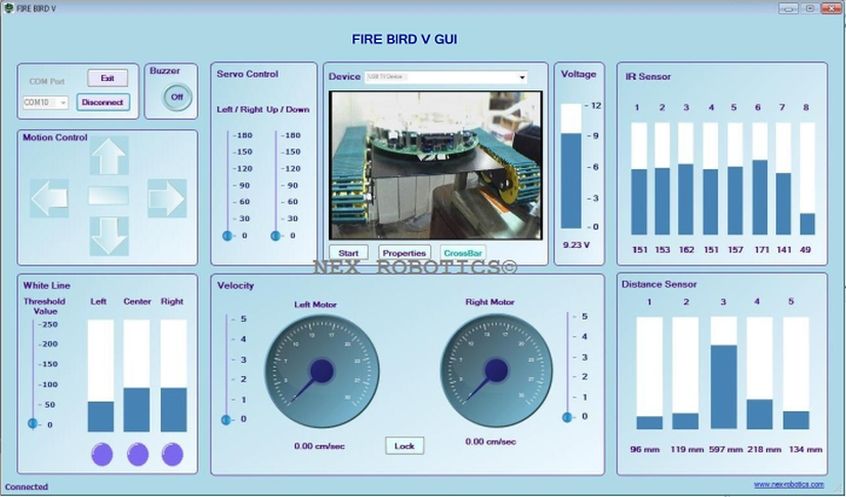Click the Voltage level bar

(x=571, y=166)
